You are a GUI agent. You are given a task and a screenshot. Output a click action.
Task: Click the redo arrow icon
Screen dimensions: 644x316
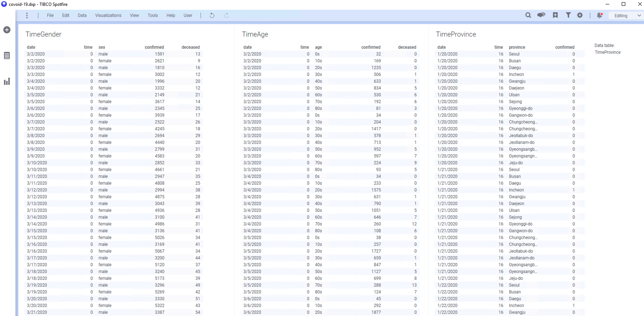point(226,15)
